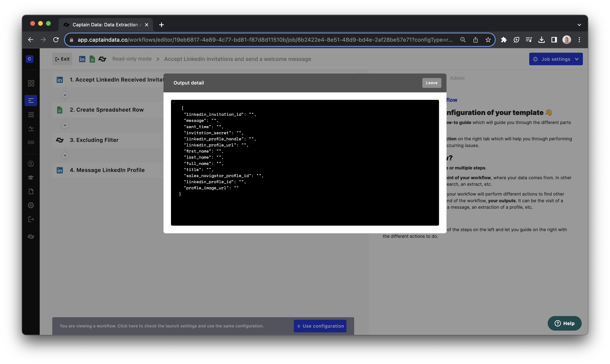Reload the page
Viewport: 610px width, 364px height.
coord(56,40)
